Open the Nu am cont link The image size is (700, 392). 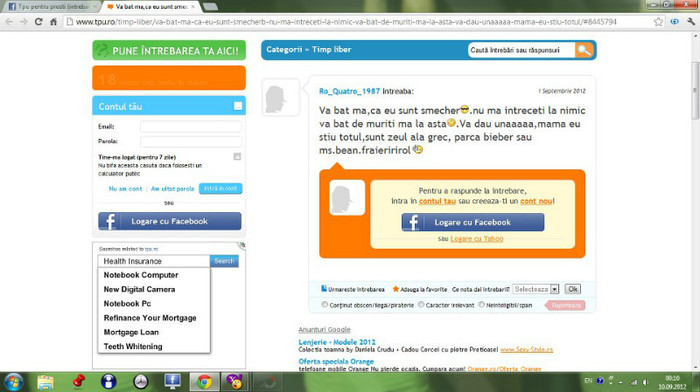point(125,189)
